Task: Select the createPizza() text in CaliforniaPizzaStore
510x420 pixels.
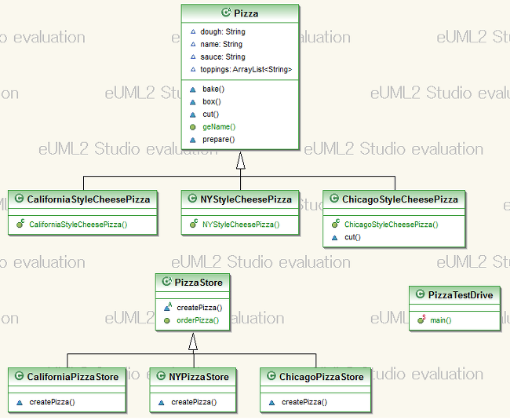Action: pyautogui.click(x=52, y=403)
